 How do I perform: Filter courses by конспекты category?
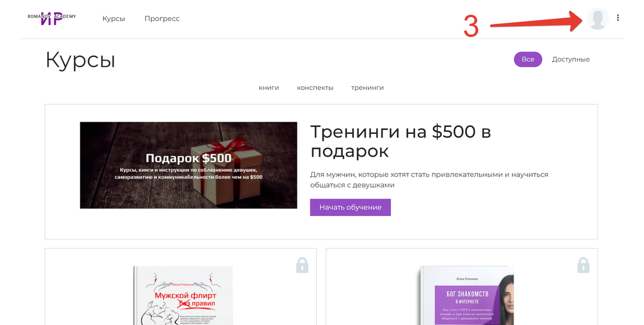(x=315, y=88)
